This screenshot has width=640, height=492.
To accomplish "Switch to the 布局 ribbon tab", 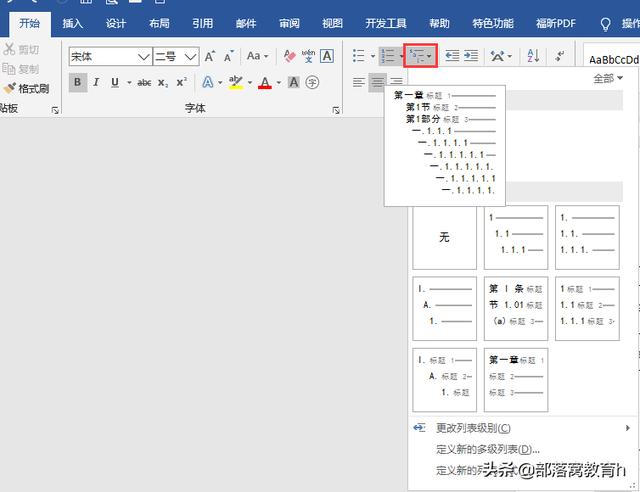I will click(x=159, y=24).
